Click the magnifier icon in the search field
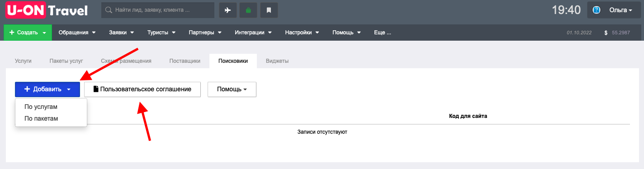644x169 pixels. coord(109,10)
